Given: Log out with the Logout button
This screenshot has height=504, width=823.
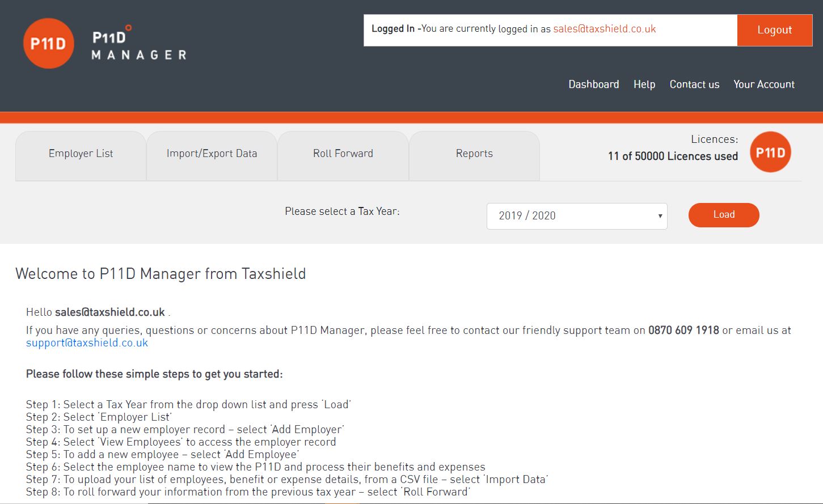Looking at the screenshot, I should point(774,30).
